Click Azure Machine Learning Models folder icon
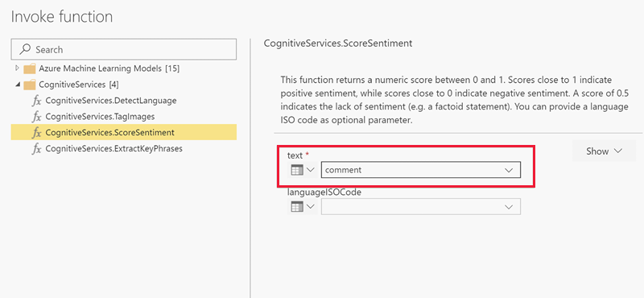 click(30, 68)
